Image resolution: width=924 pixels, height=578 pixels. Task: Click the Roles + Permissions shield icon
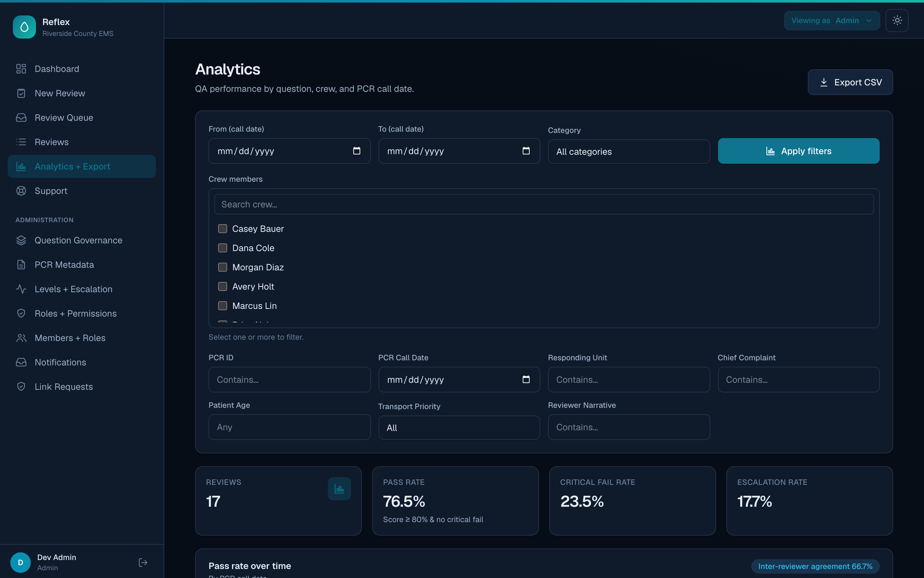tap(21, 313)
